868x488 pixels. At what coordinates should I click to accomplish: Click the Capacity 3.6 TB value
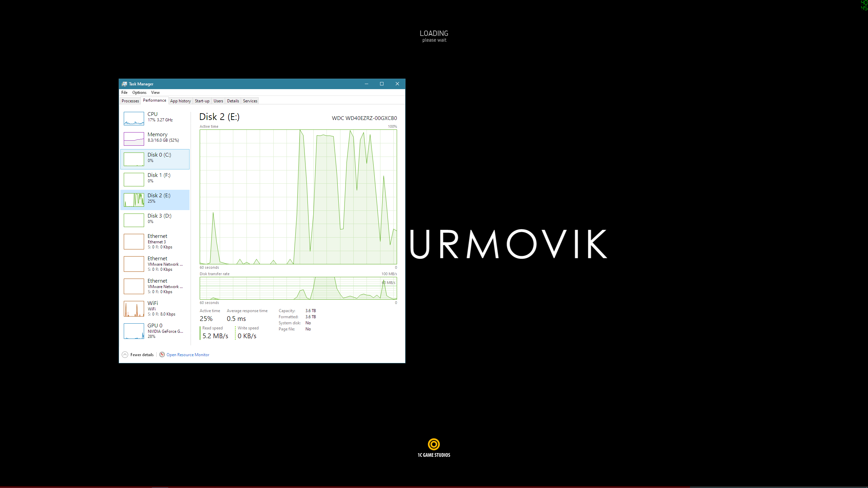[311, 311]
